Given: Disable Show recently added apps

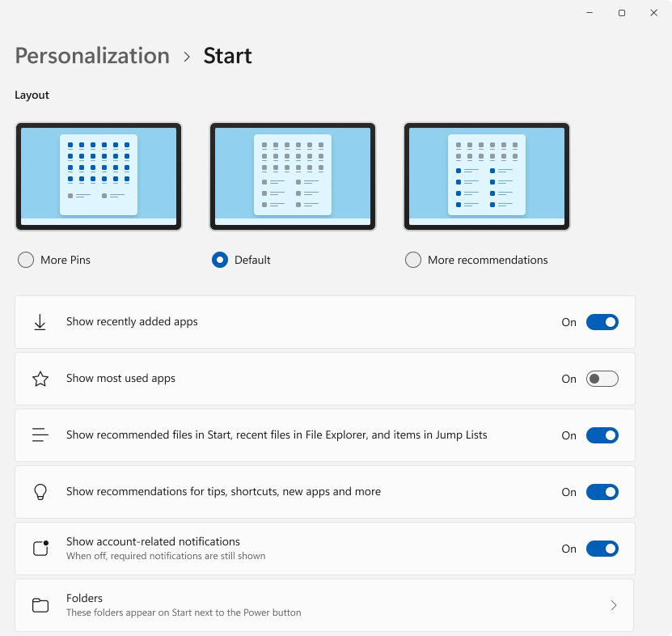Looking at the screenshot, I should click(602, 321).
